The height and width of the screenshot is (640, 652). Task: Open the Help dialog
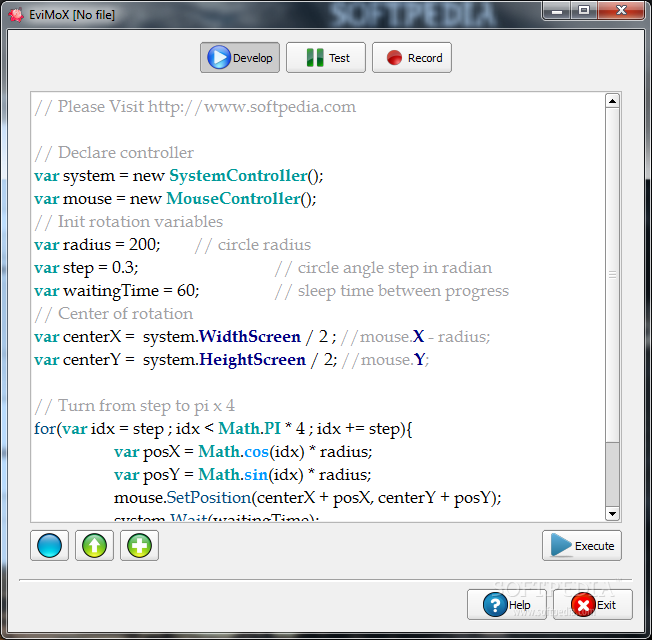click(x=506, y=605)
